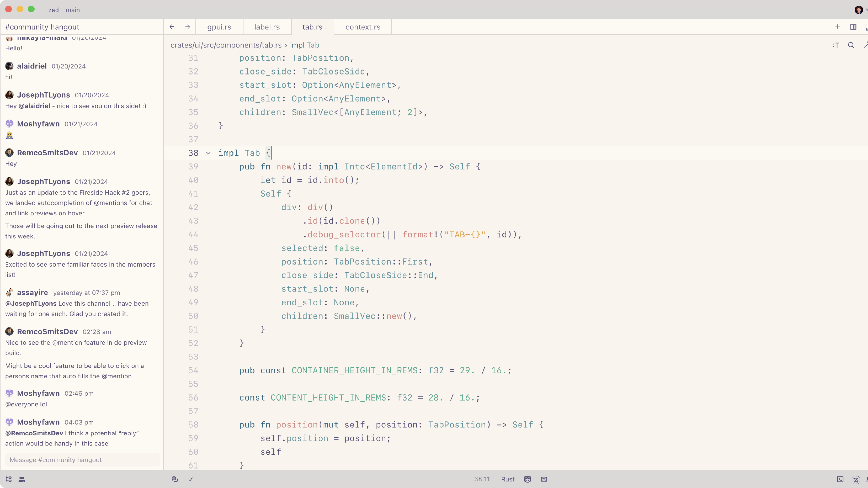Viewport: 868px width, 488px height.
Task: Click the Zed assistant icon
Action: point(856,479)
